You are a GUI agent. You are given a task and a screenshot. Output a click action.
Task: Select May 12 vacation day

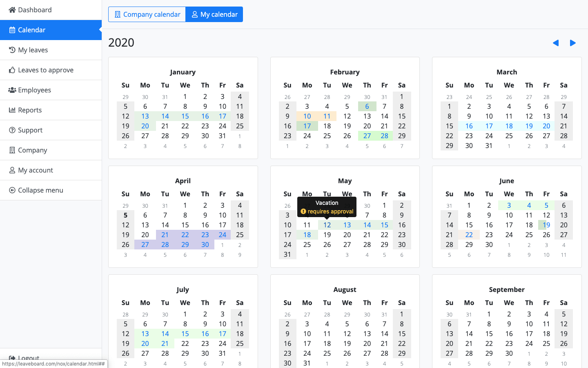coord(327,225)
